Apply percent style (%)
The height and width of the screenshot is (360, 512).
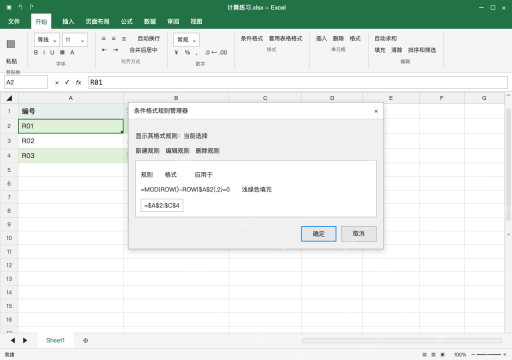click(x=187, y=52)
